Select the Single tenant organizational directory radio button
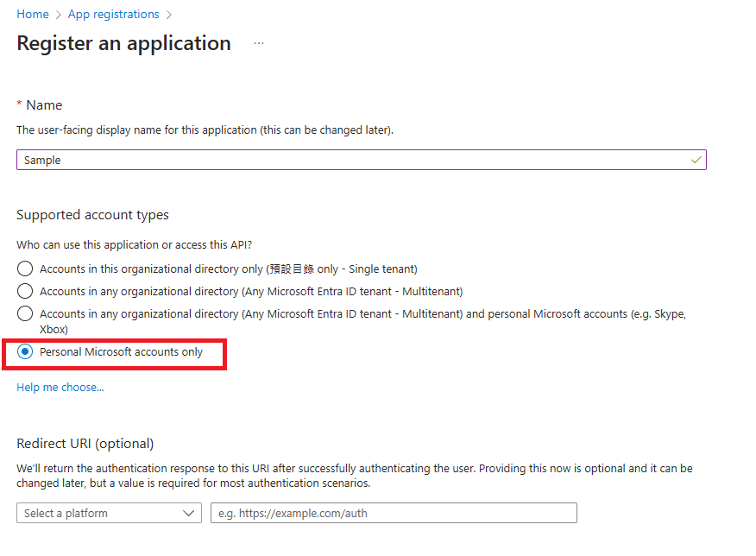 click(x=25, y=269)
